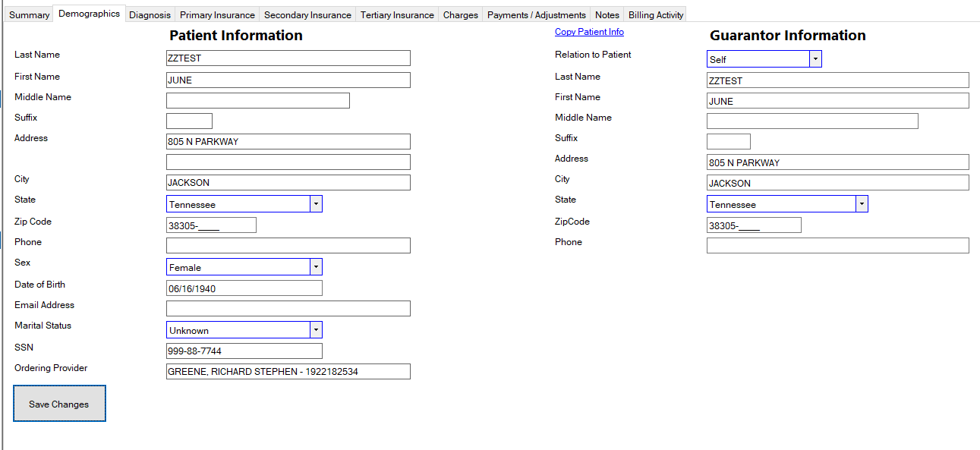Open the Billing Activity tab

click(656, 15)
